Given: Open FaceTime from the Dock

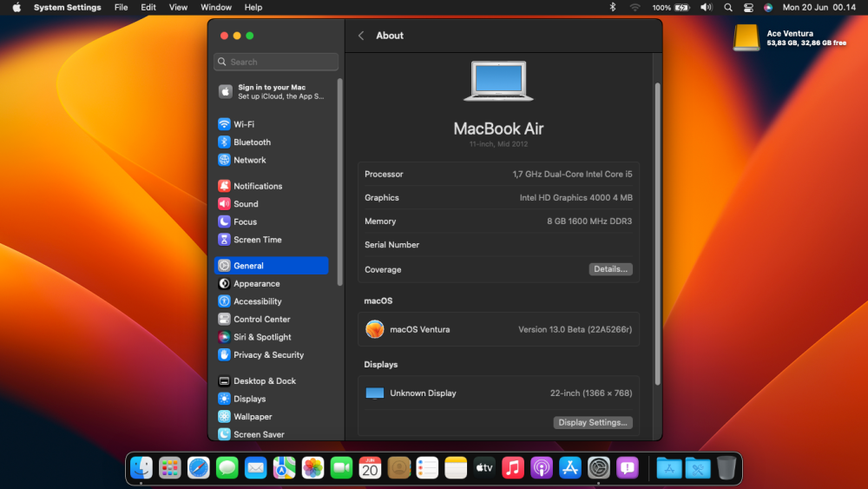Looking at the screenshot, I should (341, 468).
